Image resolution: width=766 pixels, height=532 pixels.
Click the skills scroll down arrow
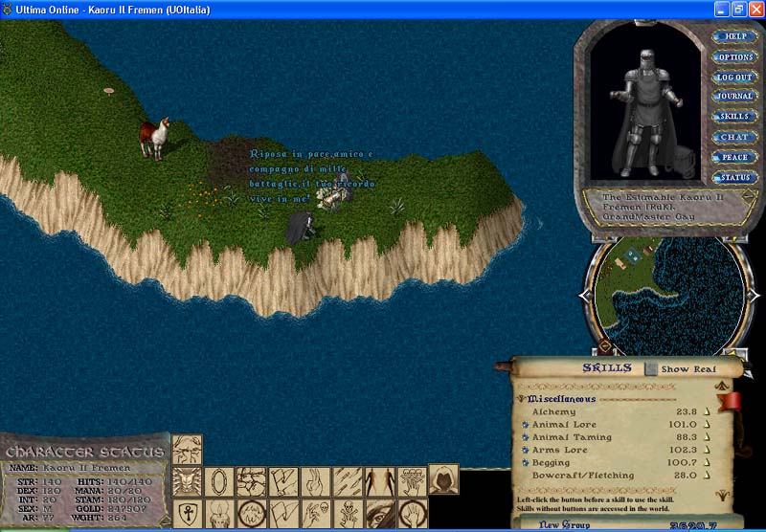pos(723,495)
